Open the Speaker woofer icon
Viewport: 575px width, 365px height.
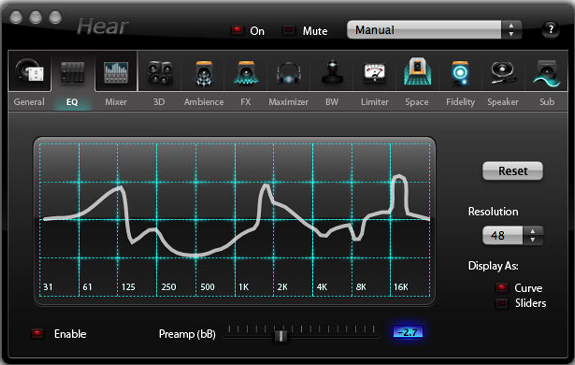click(x=503, y=73)
